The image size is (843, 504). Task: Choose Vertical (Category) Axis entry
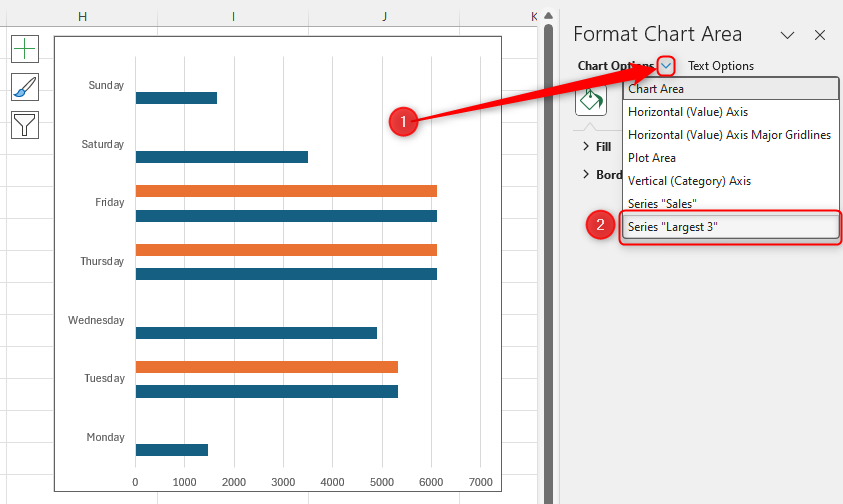pyautogui.click(x=731, y=181)
